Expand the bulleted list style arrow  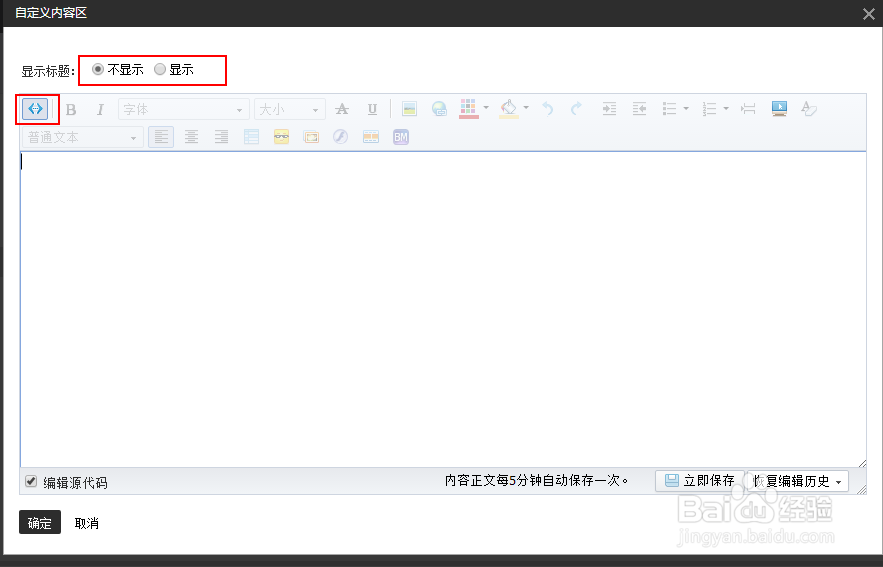686,108
